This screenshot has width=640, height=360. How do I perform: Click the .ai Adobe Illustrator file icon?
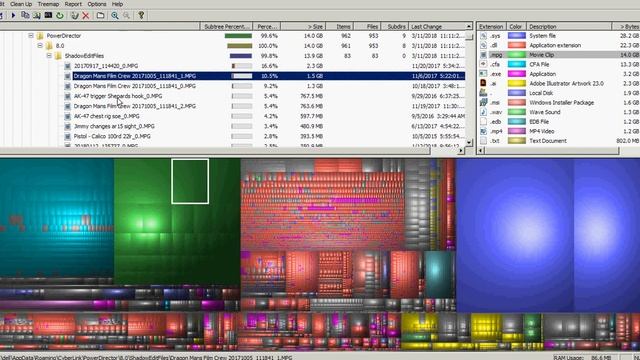483,83
